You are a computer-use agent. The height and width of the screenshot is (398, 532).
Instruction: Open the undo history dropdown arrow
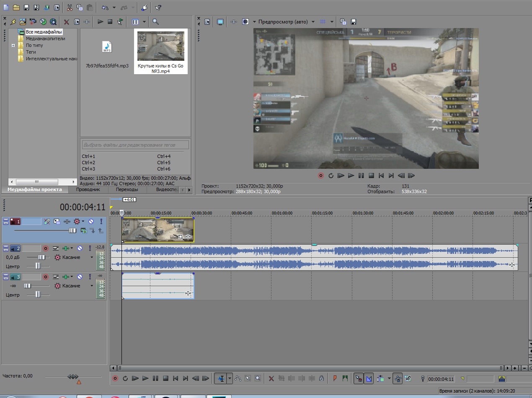tap(114, 8)
